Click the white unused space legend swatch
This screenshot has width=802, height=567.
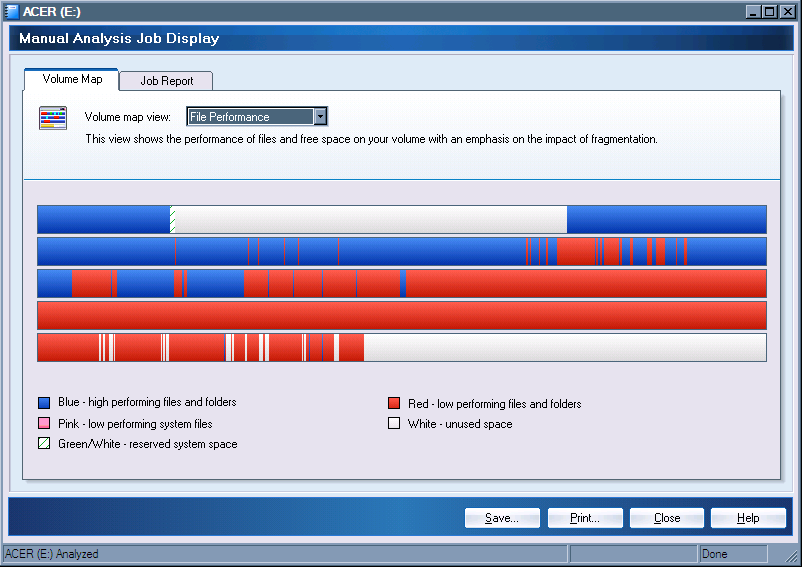[x=394, y=424]
